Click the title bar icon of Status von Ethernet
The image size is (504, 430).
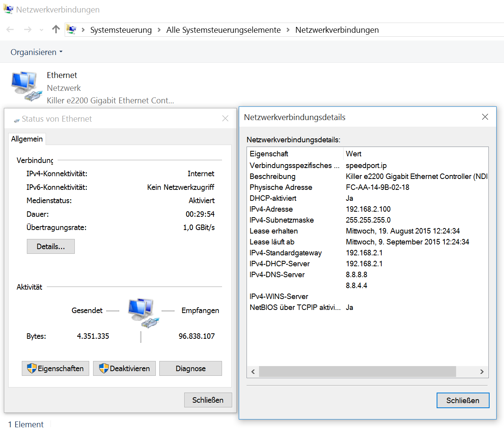click(x=17, y=120)
